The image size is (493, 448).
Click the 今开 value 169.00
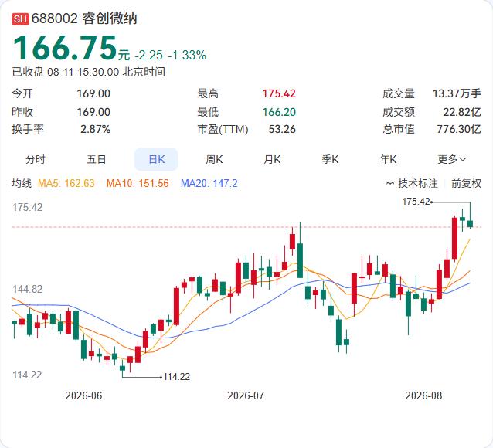(93, 93)
